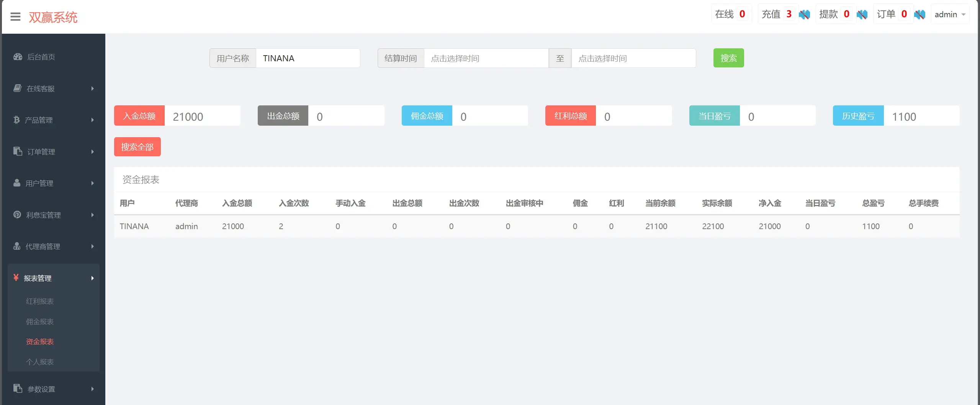Open the admin account dropdown

(x=950, y=15)
